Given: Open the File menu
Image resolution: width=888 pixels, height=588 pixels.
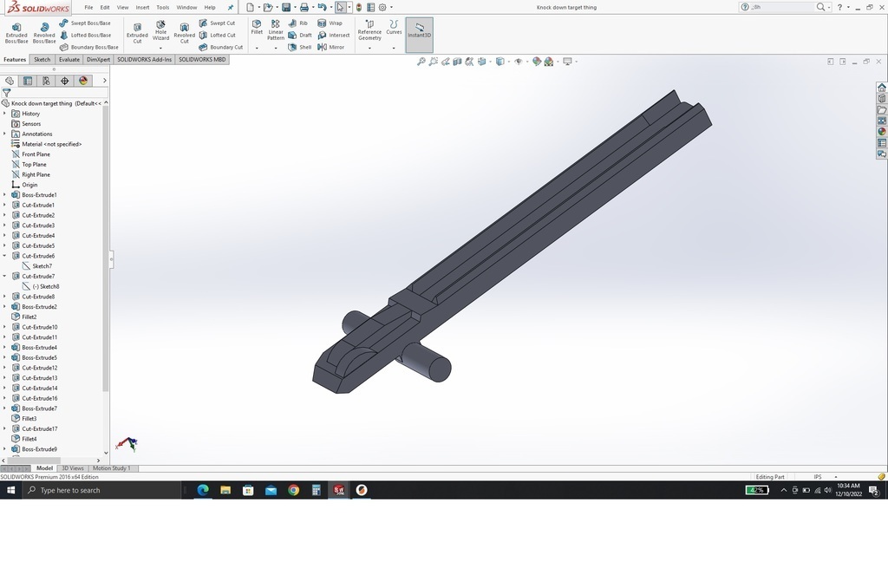Looking at the screenshot, I should (x=89, y=7).
